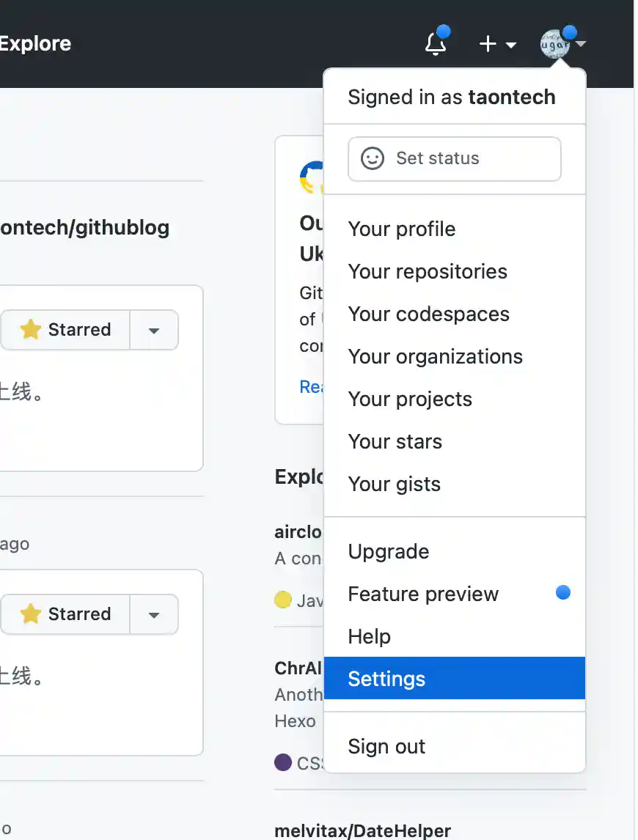Click the blue dot beside Feature preview
Screen dimensions: 638x840
pyautogui.click(x=563, y=593)
